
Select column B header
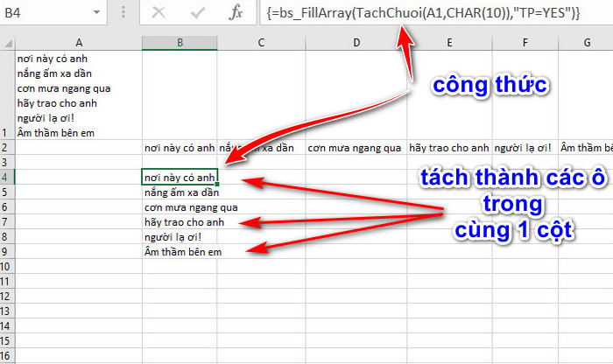pyautogui.click(x=180, y=43)
